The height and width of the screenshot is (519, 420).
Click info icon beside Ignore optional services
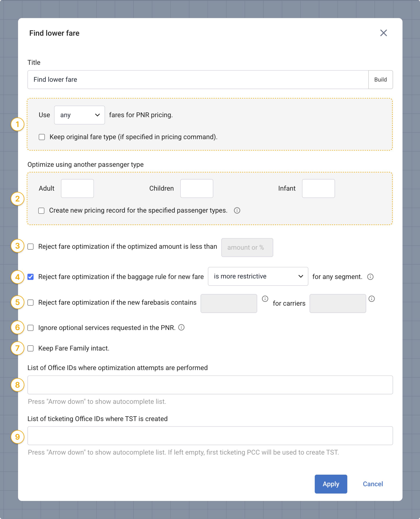181,327
